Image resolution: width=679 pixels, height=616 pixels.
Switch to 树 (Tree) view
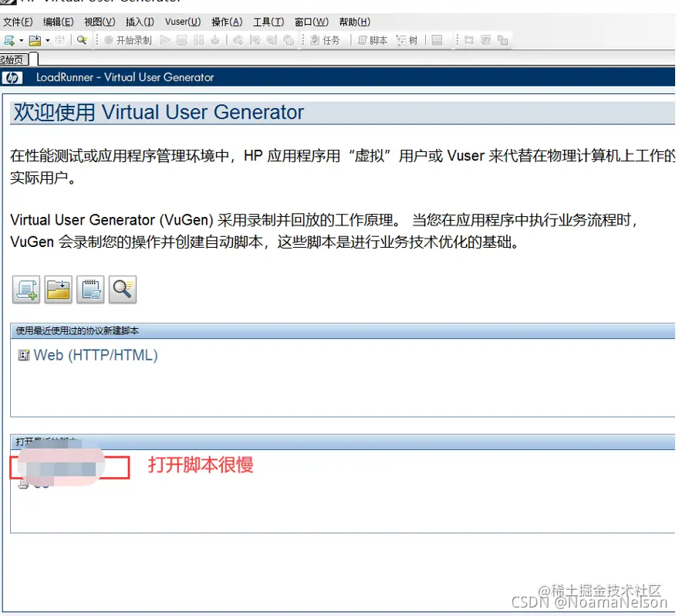407,41
